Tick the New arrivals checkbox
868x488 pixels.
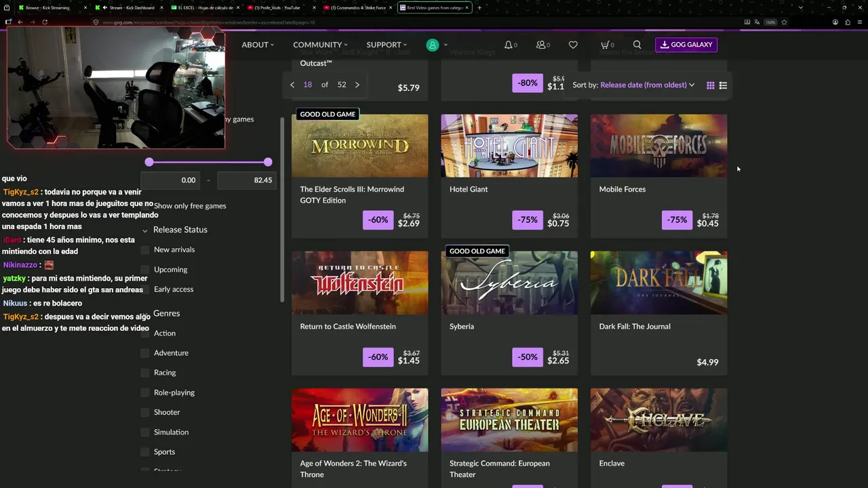144,250
